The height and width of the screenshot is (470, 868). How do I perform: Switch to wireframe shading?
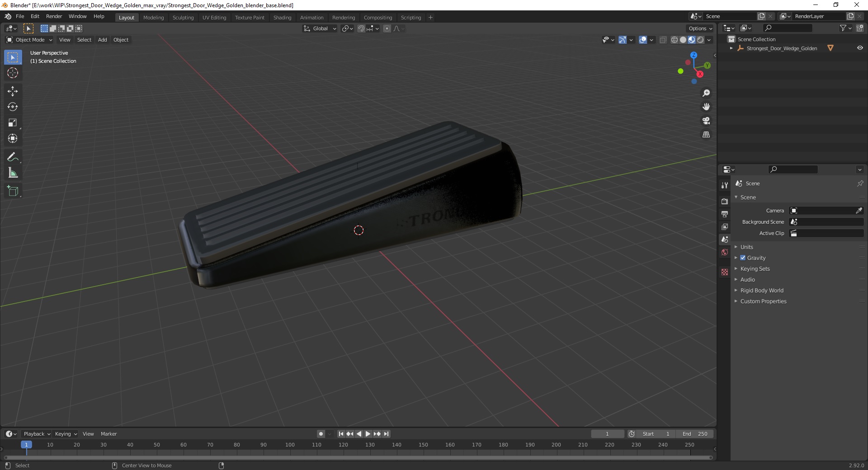675,40
